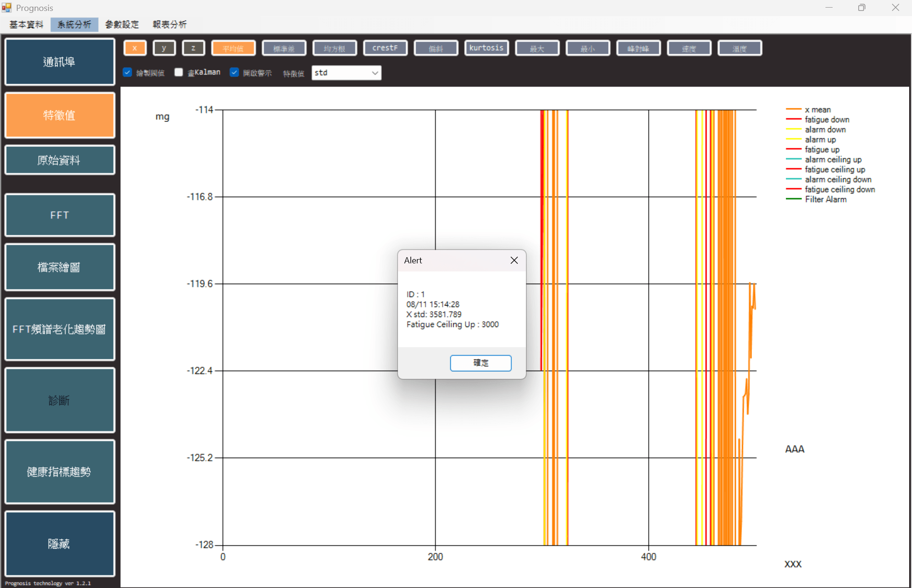912x588 pixels.
Task: Click the crestF feature button
Action: tap(385, 48)
